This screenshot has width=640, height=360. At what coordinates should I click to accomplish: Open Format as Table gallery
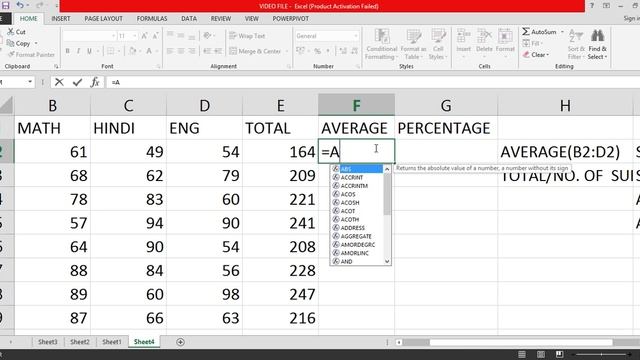click(x=413, y=44)
